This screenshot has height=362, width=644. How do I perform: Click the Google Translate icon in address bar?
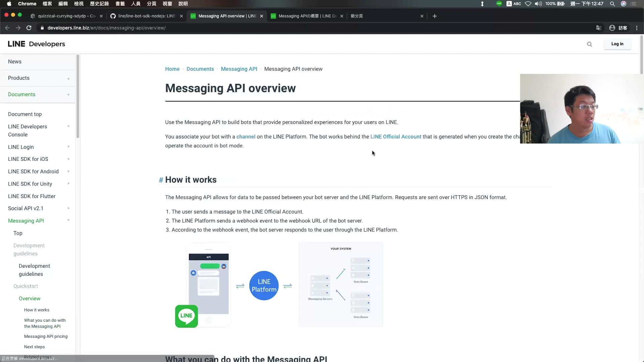click(599, 28)
